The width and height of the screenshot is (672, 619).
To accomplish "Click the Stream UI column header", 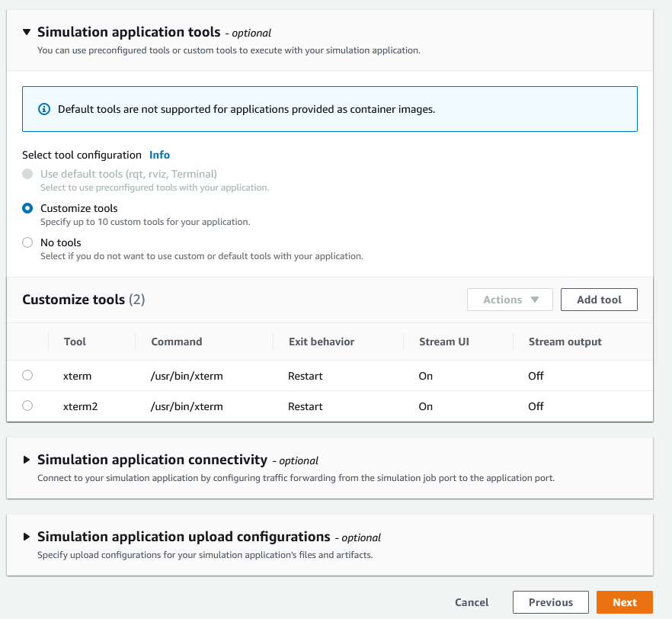I will click(x=444, y=342).
